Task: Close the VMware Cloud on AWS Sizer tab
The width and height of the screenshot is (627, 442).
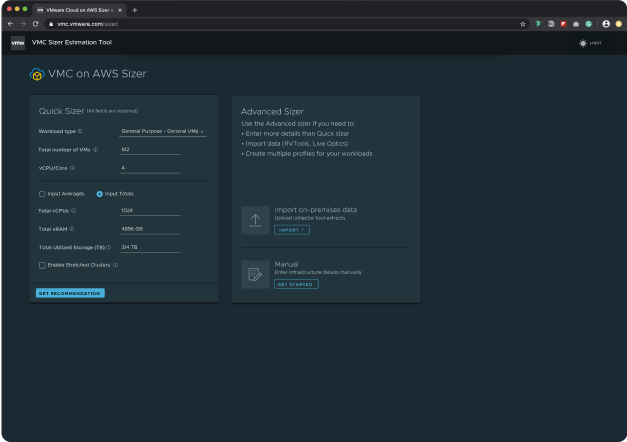Action: (120, 10)
